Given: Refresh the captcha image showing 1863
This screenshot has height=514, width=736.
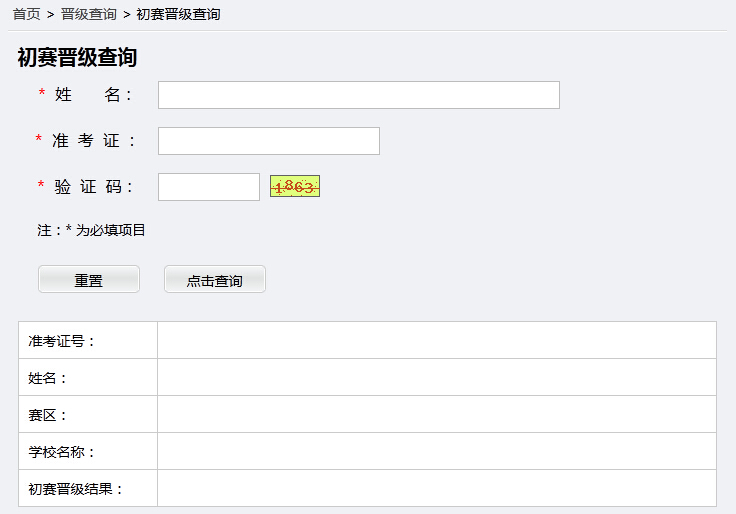Looking at the screenshot, I should click(x=294, y=187).
